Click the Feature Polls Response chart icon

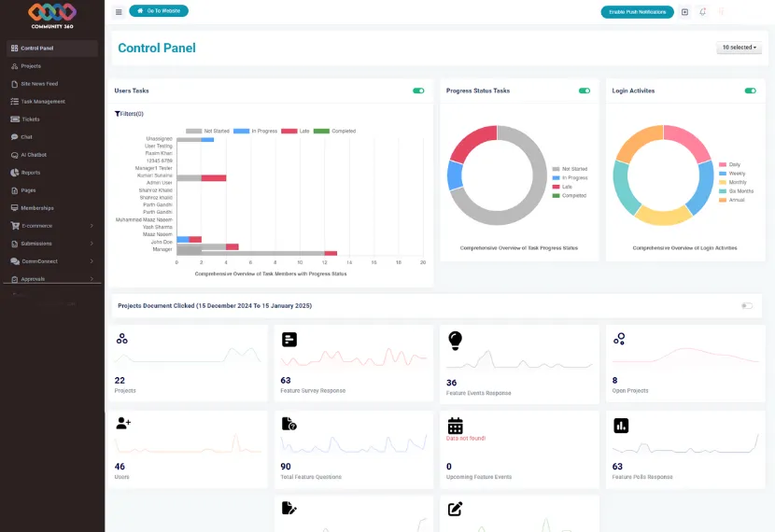tap(620, 425)
